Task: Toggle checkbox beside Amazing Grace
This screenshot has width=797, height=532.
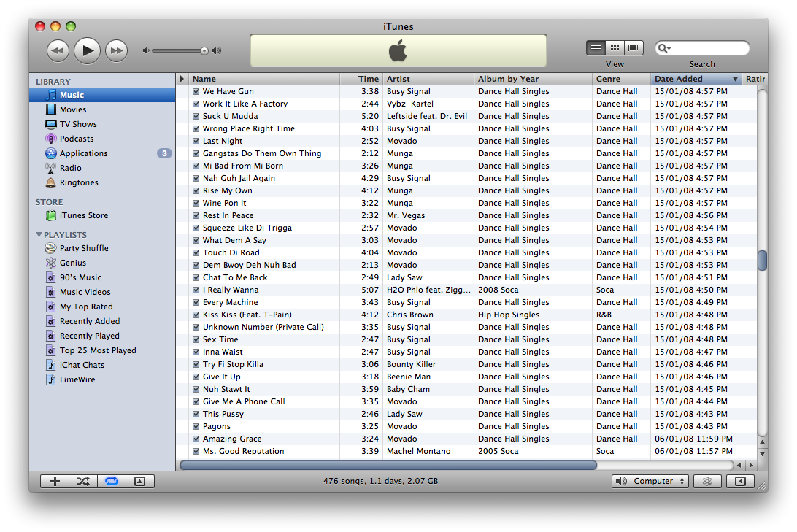Action: pyautogui.click(x=196, y=439)
